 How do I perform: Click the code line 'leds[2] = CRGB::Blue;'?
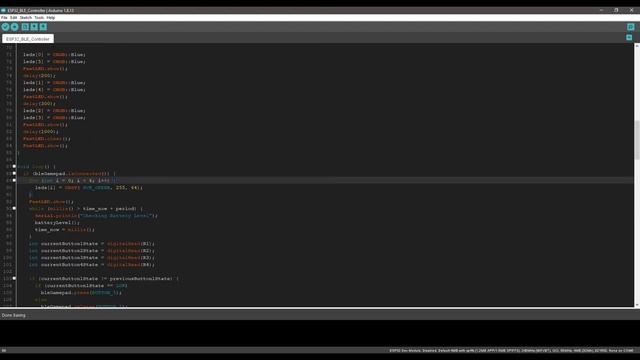[54, 111]
